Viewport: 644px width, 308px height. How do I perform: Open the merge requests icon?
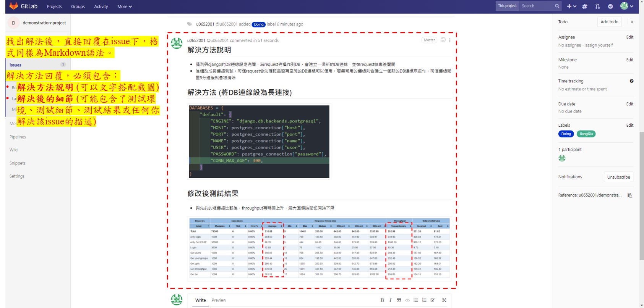pos(598,6)
